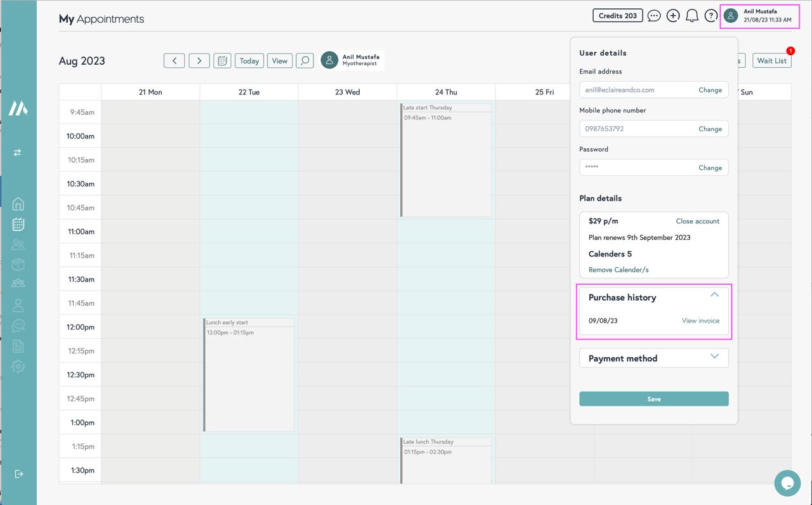Open the home icon in sidebar
The image size is (812, 505).
(18, 204)
